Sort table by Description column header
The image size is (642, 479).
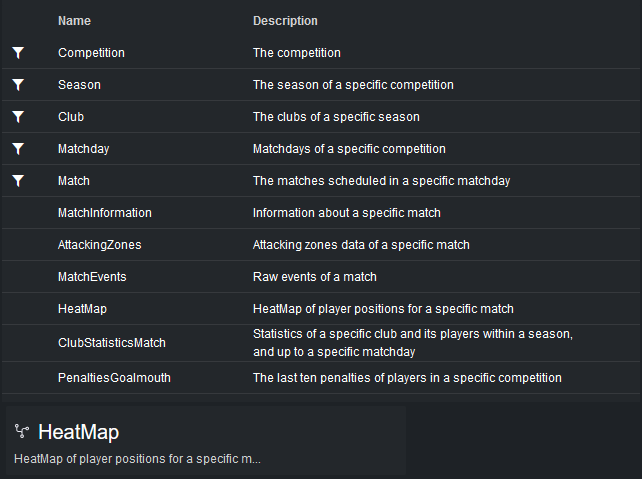pos(285,21)
